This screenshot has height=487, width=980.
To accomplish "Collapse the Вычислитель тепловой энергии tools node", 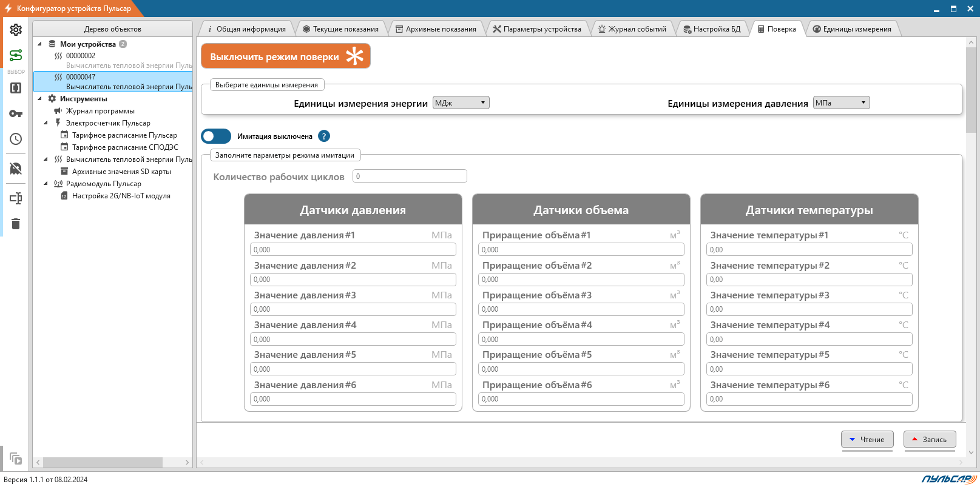I will [x=46, y=160].
